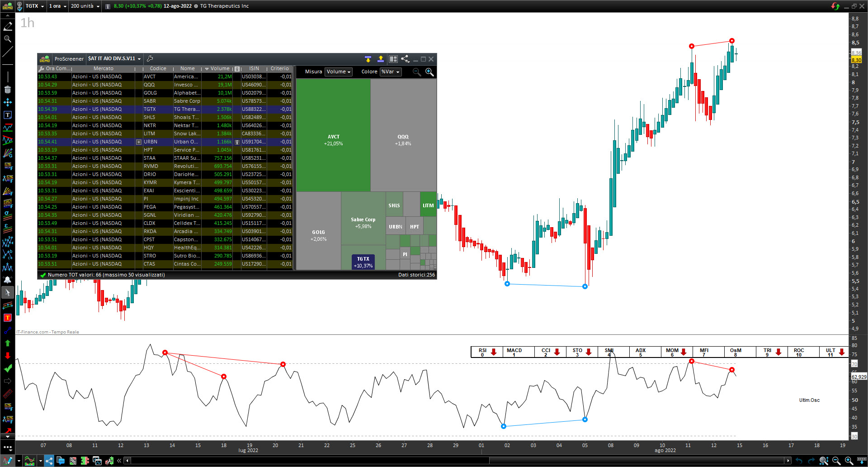868x467 pixels.
Task: Toggle the MFI divergence indicator
Action: tap(708, 352)
